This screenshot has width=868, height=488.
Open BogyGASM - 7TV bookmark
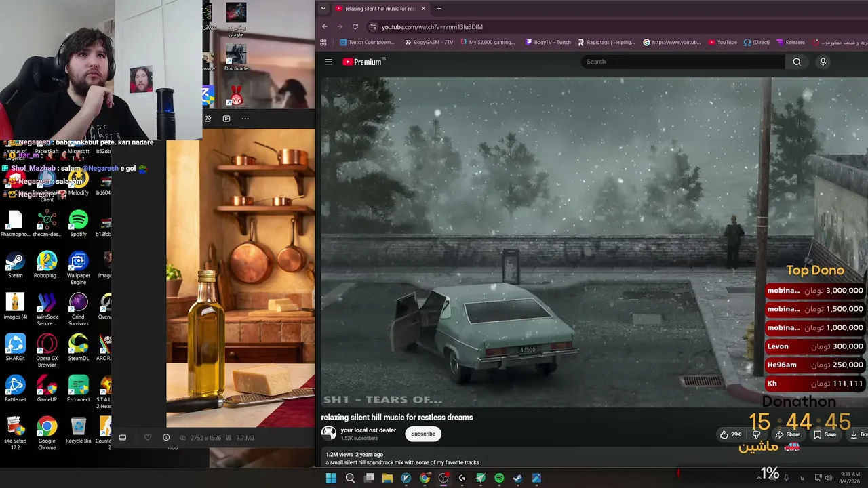(429, 42)
